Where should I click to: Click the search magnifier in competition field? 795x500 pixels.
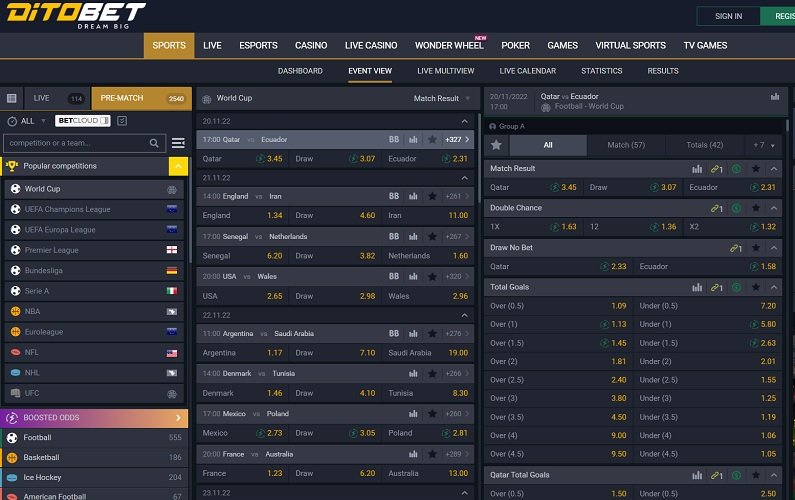pyautogui.click(x=155, y=143)
